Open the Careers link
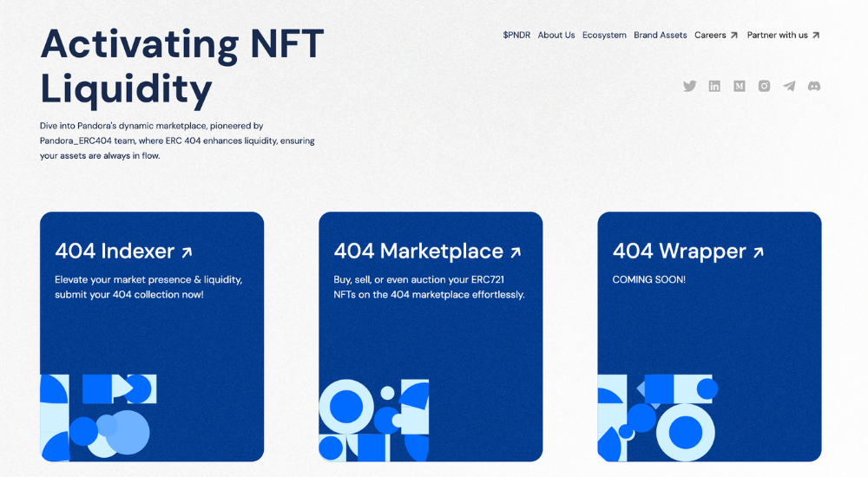Image resolution: width=868 pixels, height=477 pixels. tap(710, 36)
